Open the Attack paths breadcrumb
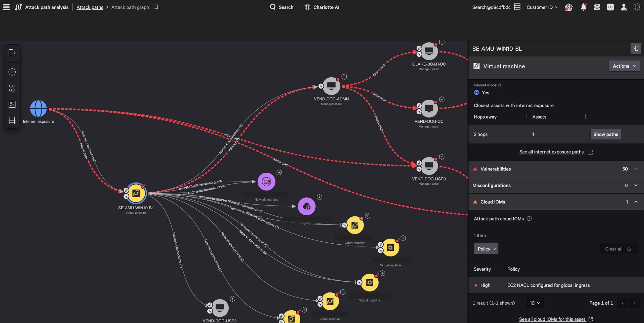The width and height of the screenshot is (644, 323). pyautogui.click(x=90, y=7)
